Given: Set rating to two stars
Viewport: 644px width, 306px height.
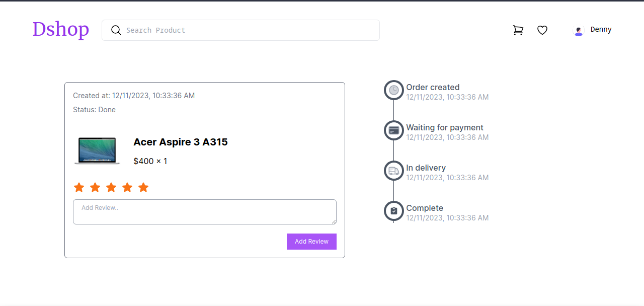Looking at the screenshot, I should 95,187.
